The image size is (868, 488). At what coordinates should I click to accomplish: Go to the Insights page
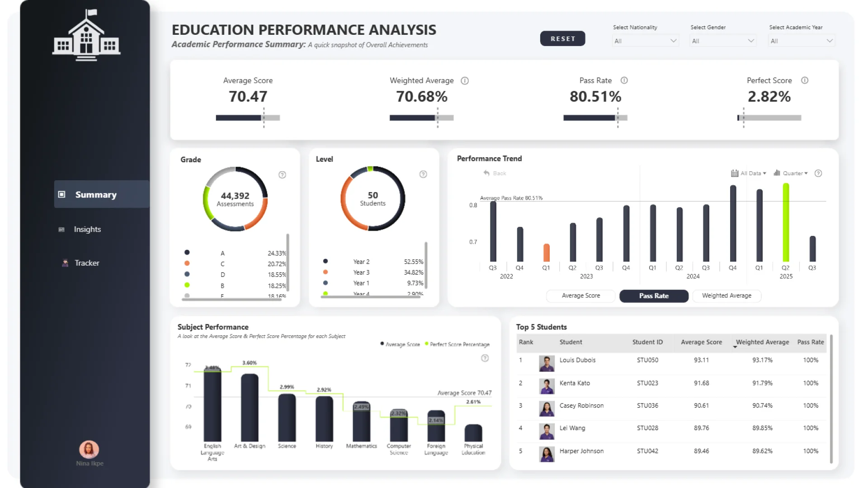point(87,230)
